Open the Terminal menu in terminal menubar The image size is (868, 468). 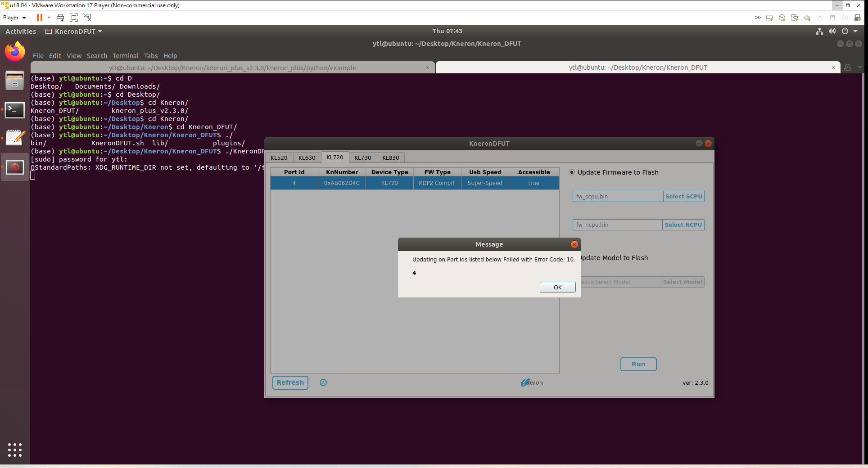[x=126, y=56]
